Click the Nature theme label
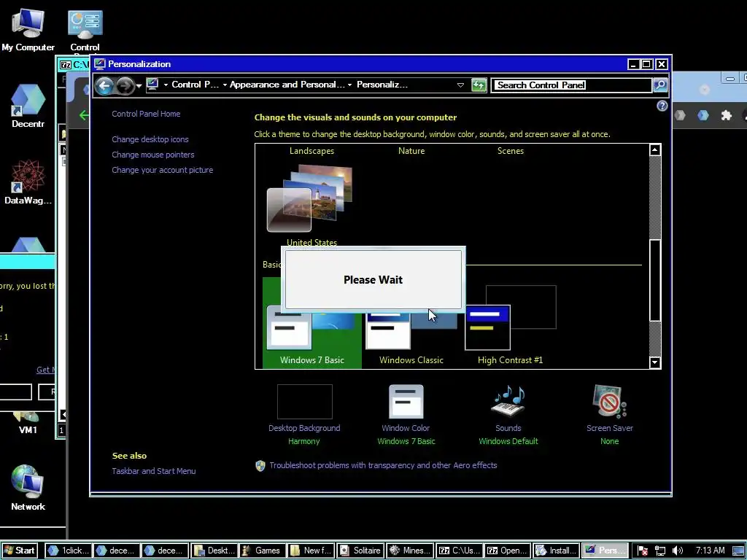747x560 pixels. pyautogui.click(x=411, y=151)
